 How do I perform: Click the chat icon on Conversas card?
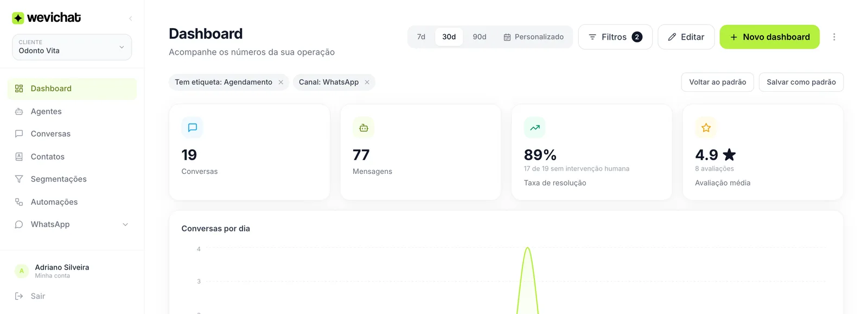[192, 128]
